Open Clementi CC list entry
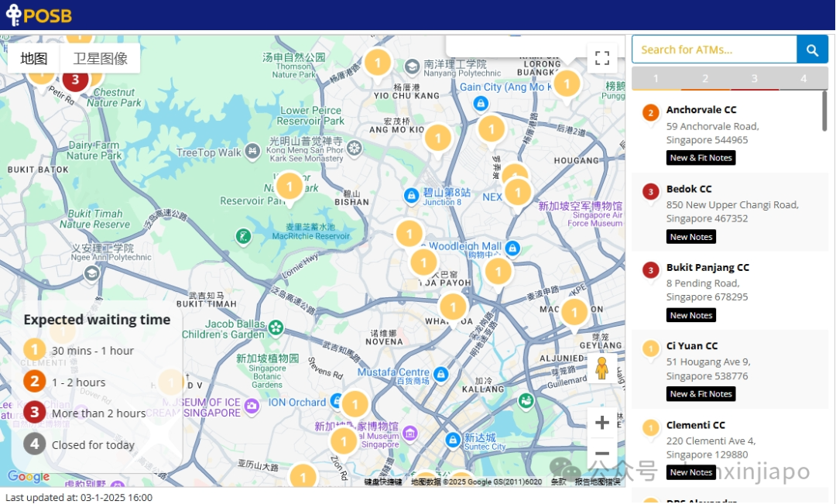Screen dimensions: 836x504 [x=729, y=447]
